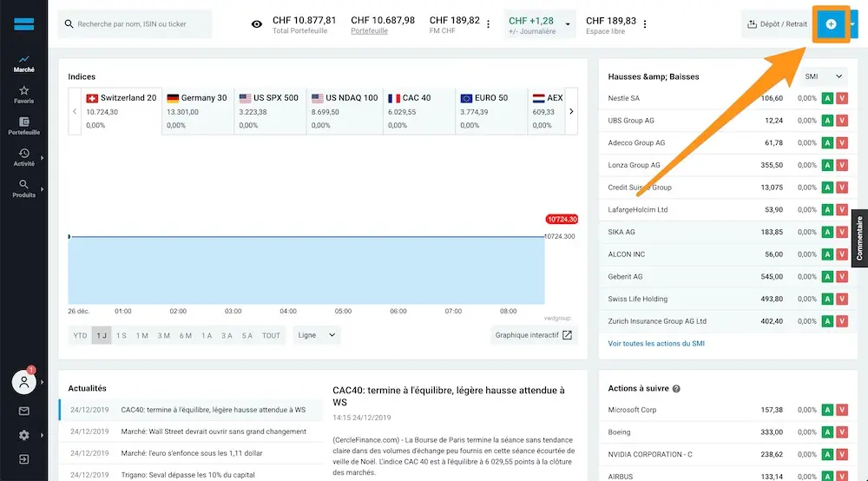Expand dropdown arrow beside plus button
The width and height of the screenshot is (868, 481).
point(852,23)
